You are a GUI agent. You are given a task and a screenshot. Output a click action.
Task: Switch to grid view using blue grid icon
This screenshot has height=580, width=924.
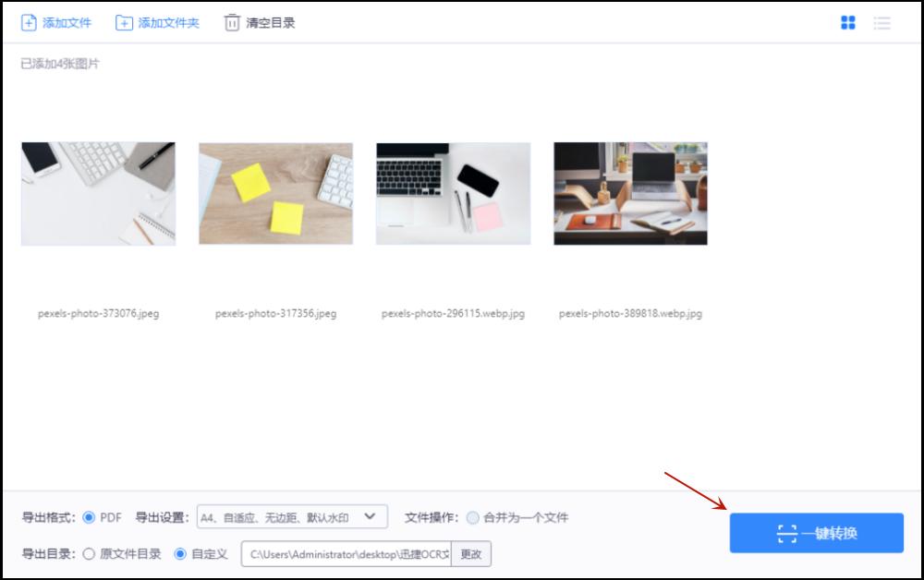point(847,21)
